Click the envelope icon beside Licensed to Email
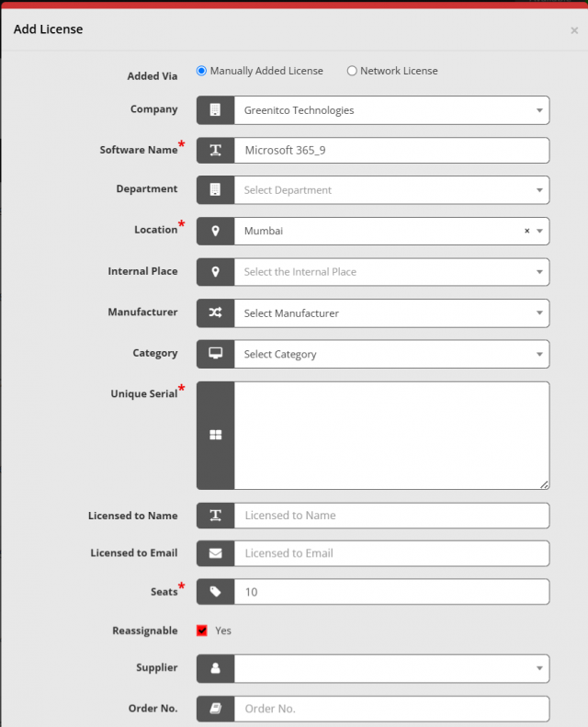Viewport: 588px width, 727px height. tap(215, 553)
